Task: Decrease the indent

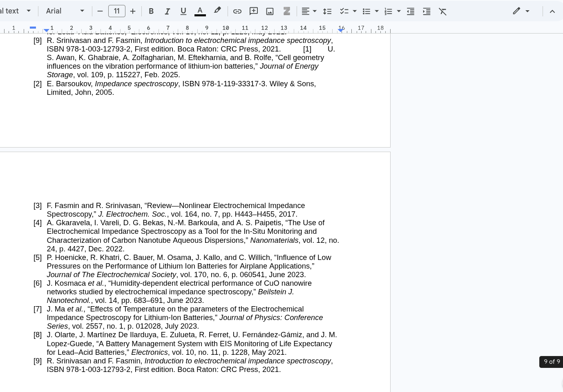Action: [x=411, y=11]
